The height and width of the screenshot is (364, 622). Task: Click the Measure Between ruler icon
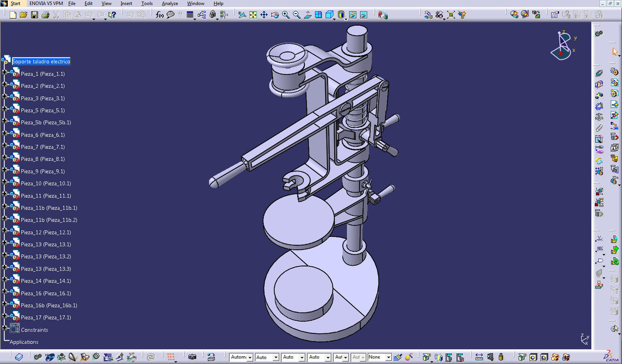click(479, 357)
